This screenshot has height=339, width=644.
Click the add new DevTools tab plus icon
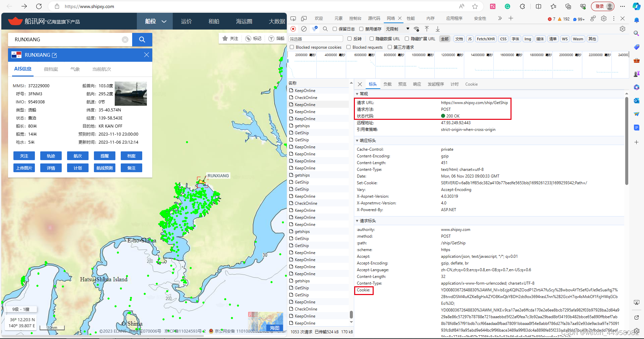coord(511,18)
